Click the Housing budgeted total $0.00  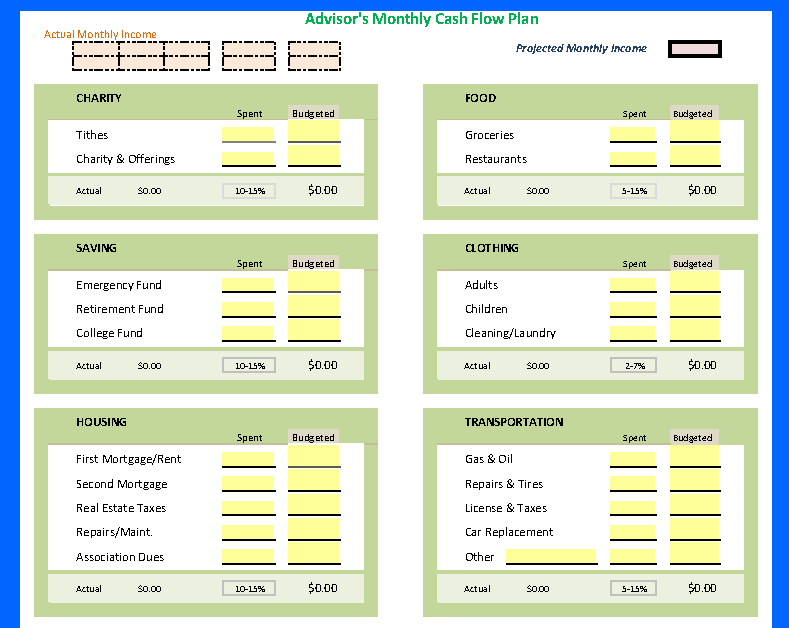[x=322, y=588]
